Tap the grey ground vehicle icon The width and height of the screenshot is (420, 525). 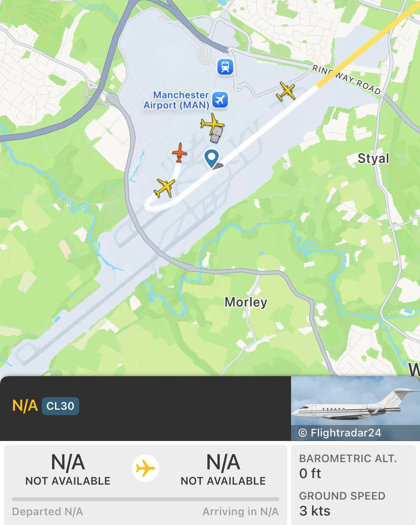216,135
